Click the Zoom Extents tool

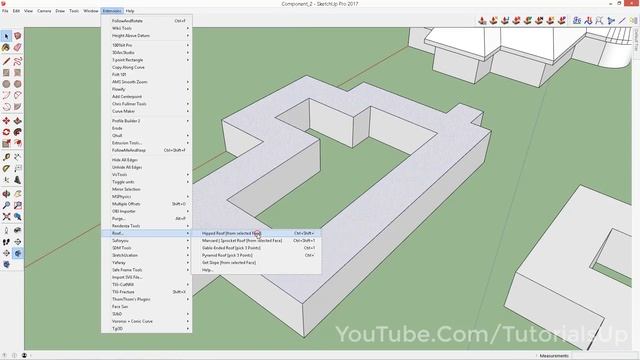coord(6,217)
